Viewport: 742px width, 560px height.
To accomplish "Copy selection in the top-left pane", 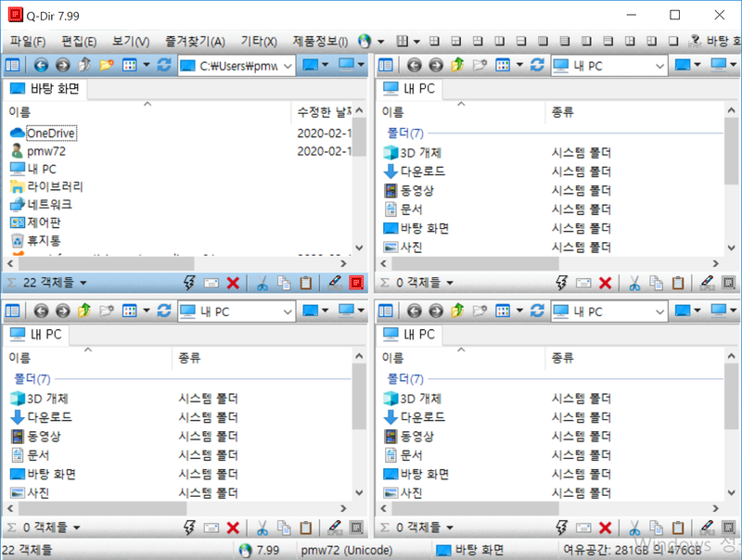I will point(284,283).
